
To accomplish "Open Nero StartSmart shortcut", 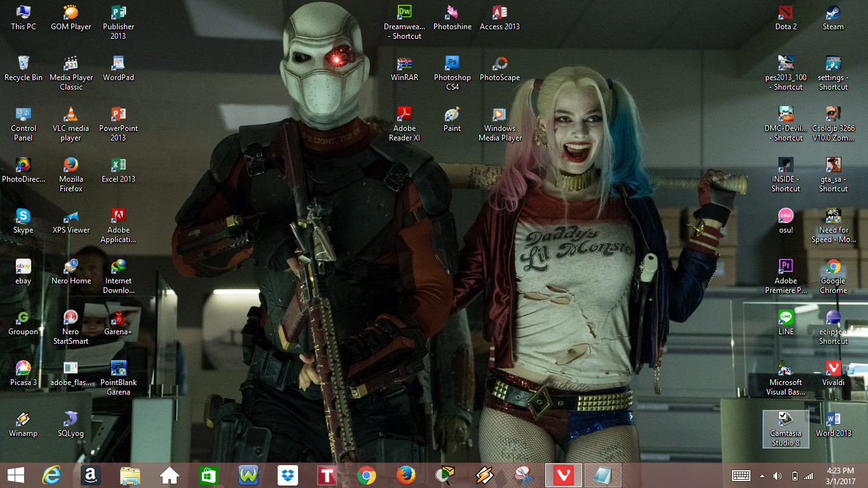I will click(71, 327).
